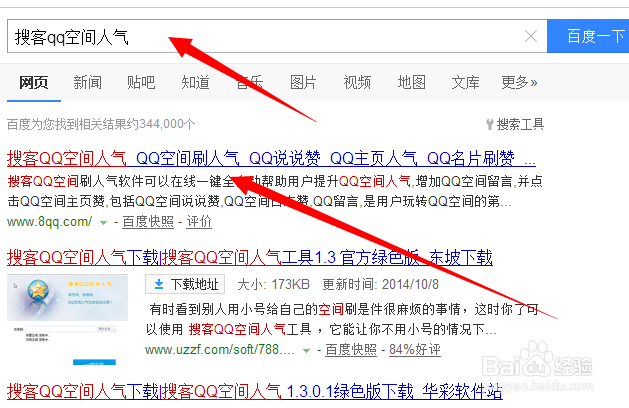Open the 地图 tab
629x408 pixels.
(x=411, y=82)
